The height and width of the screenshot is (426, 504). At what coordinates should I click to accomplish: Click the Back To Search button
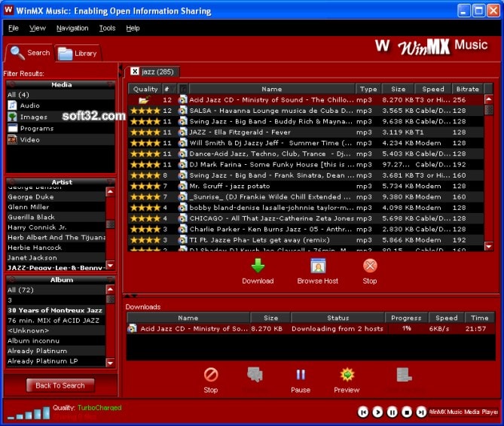(x=60, y=385)
